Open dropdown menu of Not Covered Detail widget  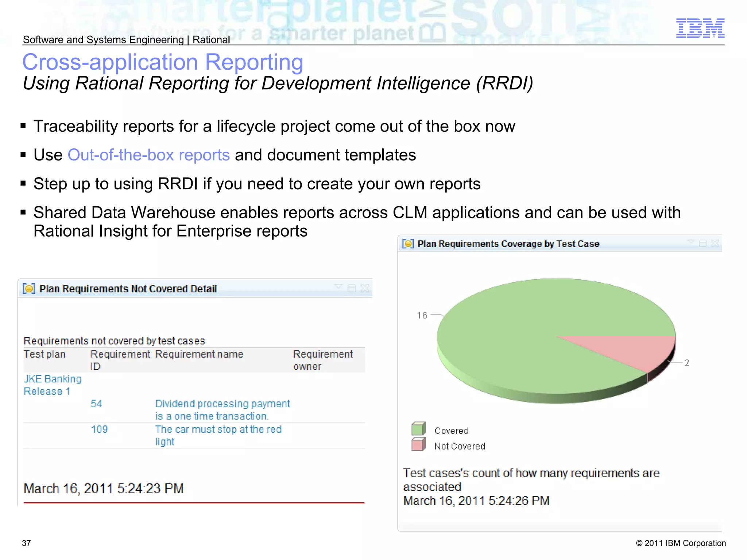point(338,287)
